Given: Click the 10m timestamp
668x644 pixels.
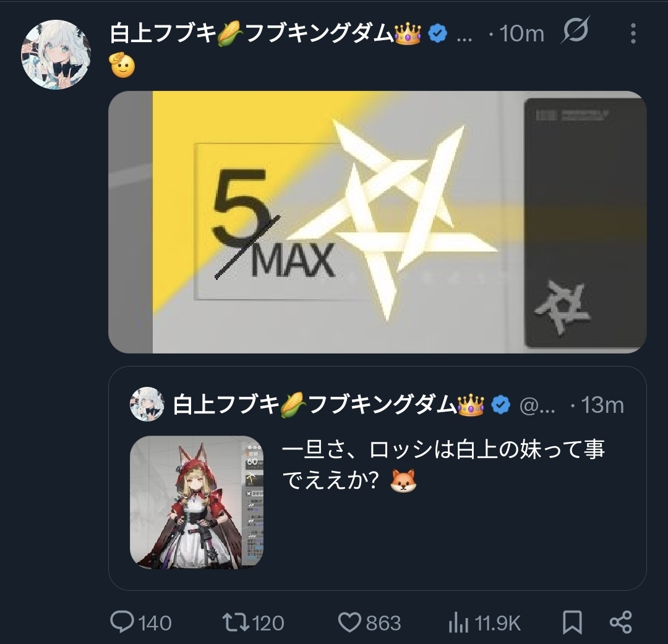Looking at the screenshot, I should tap(521, 33).
